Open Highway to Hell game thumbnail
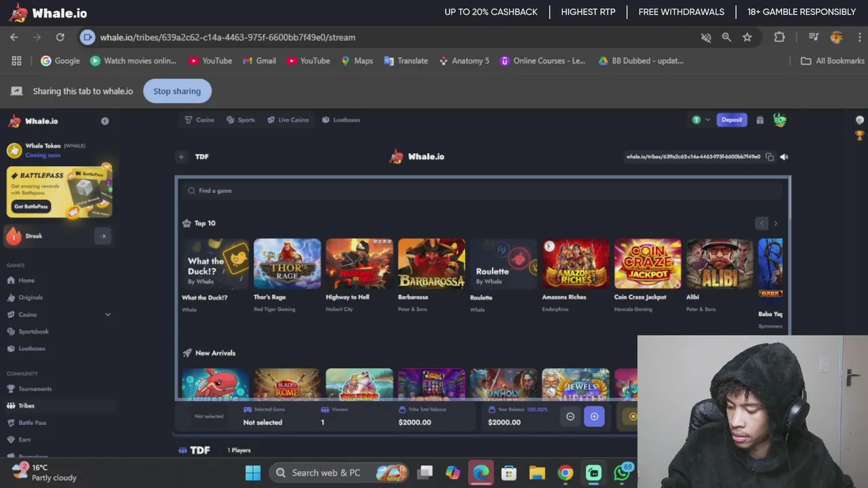The height and width of the screenshot is (488, 868). tap(359, 264)
